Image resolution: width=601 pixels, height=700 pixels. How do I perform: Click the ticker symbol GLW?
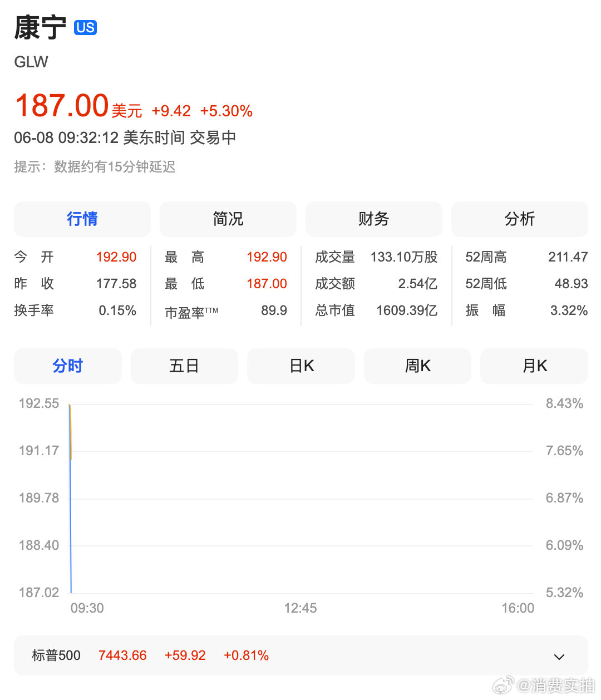click(x=31, y=62)
